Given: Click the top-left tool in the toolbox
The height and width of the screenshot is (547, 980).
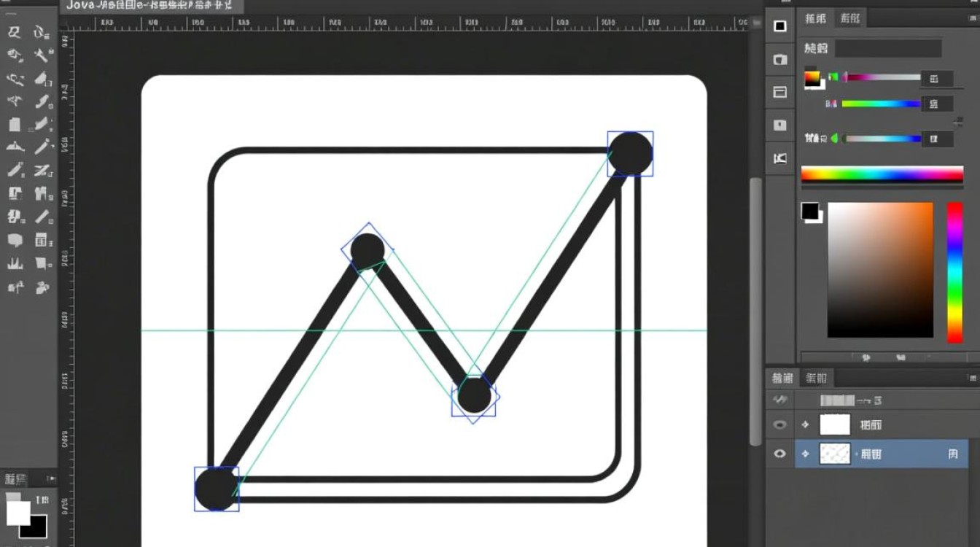Looking at the screenshot, I should [x=15, y=32].
